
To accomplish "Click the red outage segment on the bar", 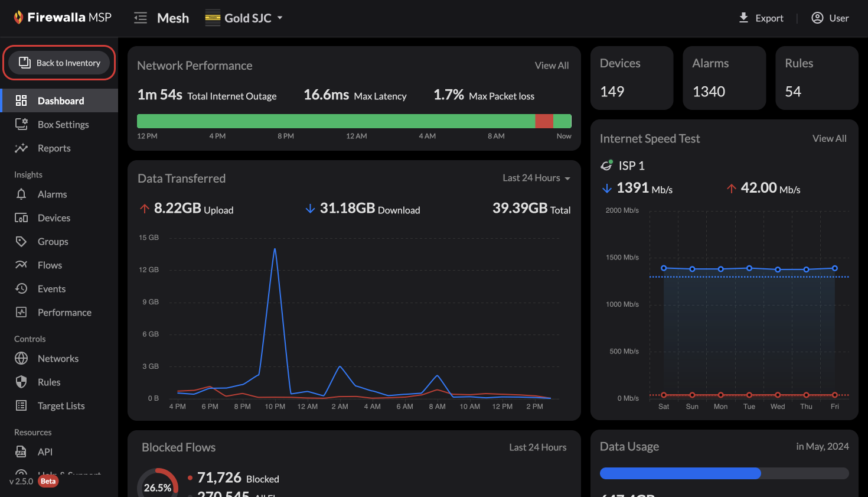I will pos(544,121).
